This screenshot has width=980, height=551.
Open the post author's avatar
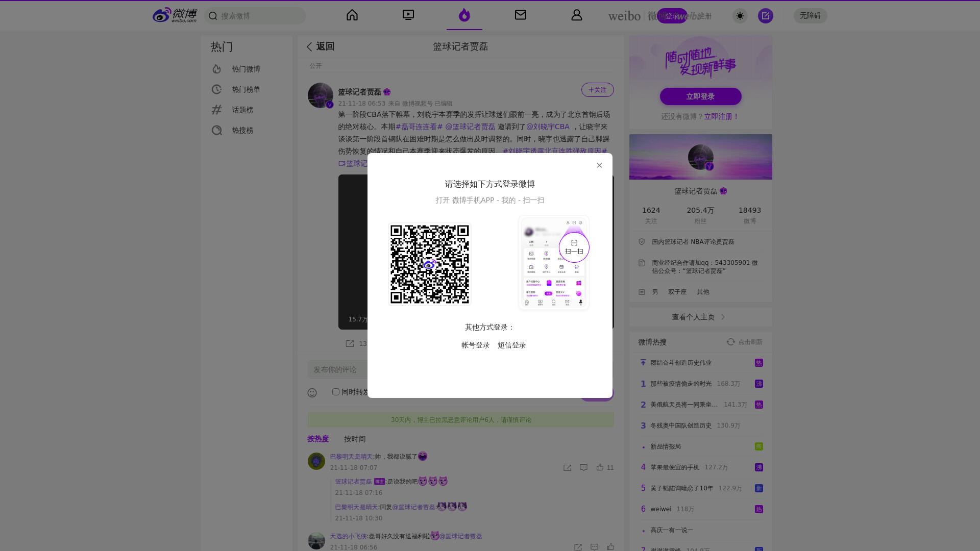pyautogui.click(x=321, y=95)
